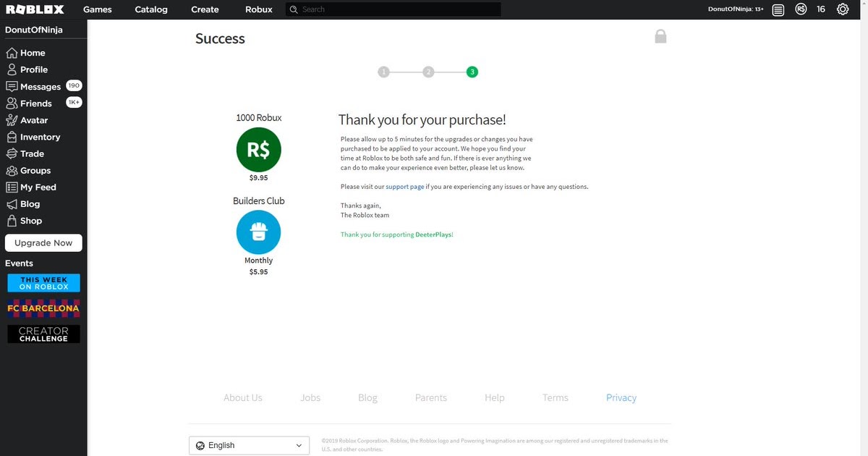
Task: Click the 1K+ friends count badge
Action: pyautogui.click(x=74, y=102)
